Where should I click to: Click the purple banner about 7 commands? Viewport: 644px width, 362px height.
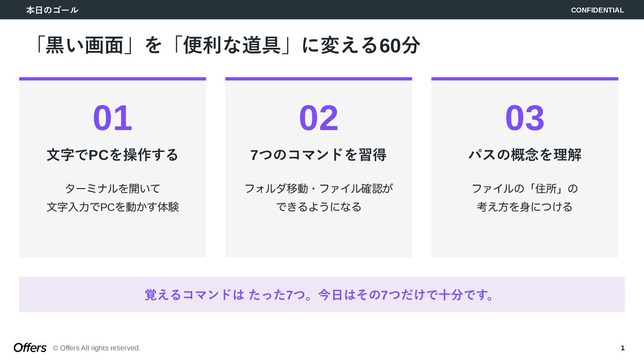[322, 295]
